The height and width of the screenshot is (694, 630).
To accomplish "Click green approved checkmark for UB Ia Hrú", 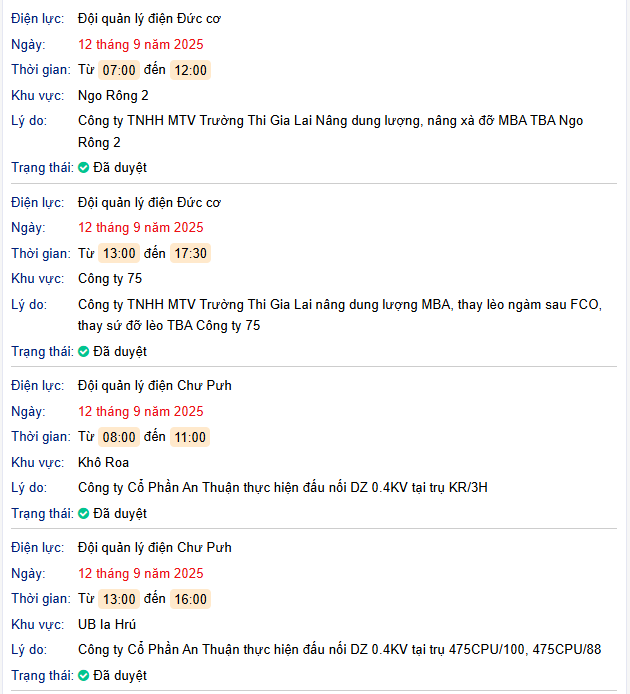I will 83,675.
